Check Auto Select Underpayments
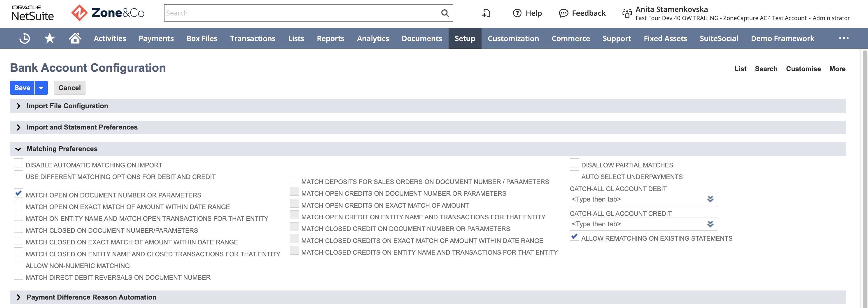Screen dimensions: 868x308 (x=574, y=175)
